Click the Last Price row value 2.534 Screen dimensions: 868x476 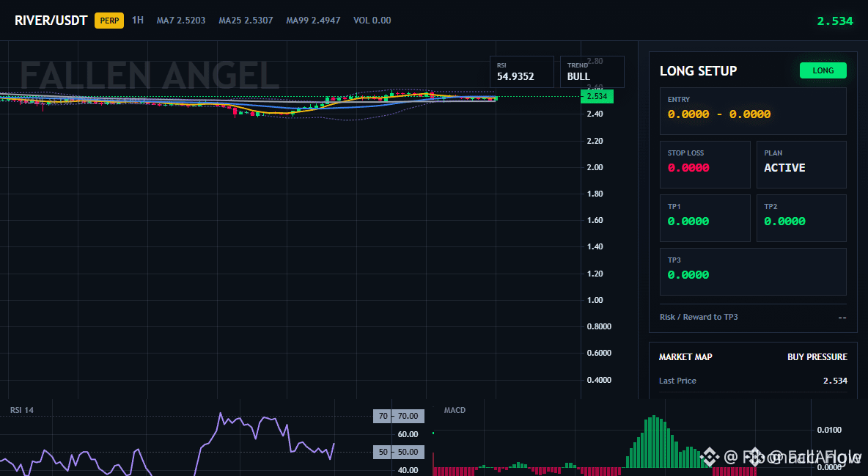835,381
